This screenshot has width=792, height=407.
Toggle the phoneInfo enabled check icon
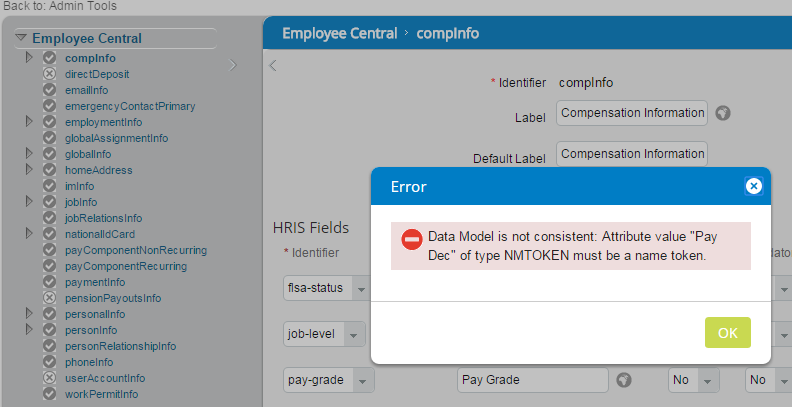click(49, 362)
